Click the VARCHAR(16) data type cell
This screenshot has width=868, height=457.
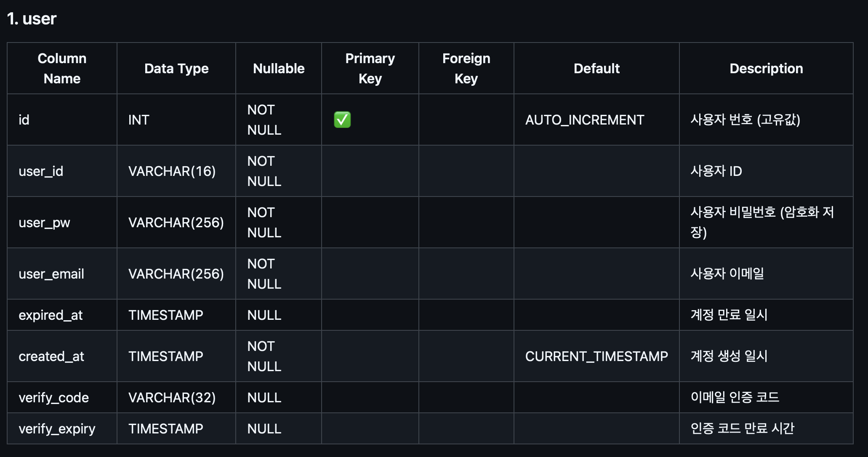click(172, 171)
